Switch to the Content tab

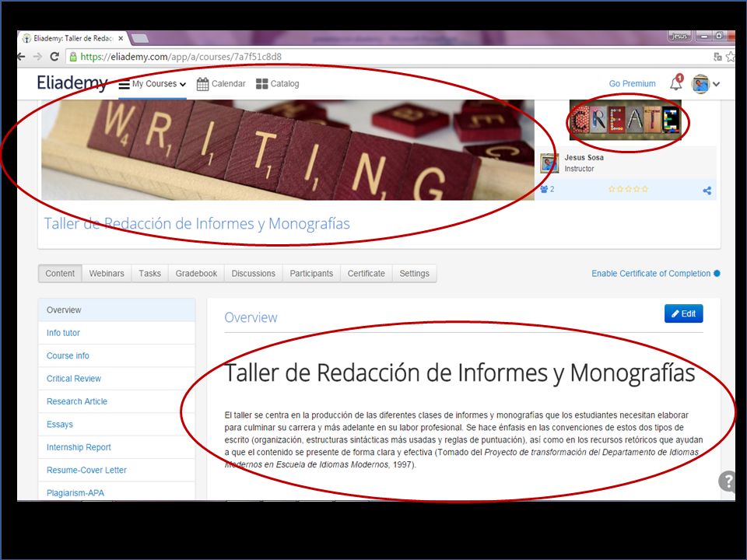(60, 273)
